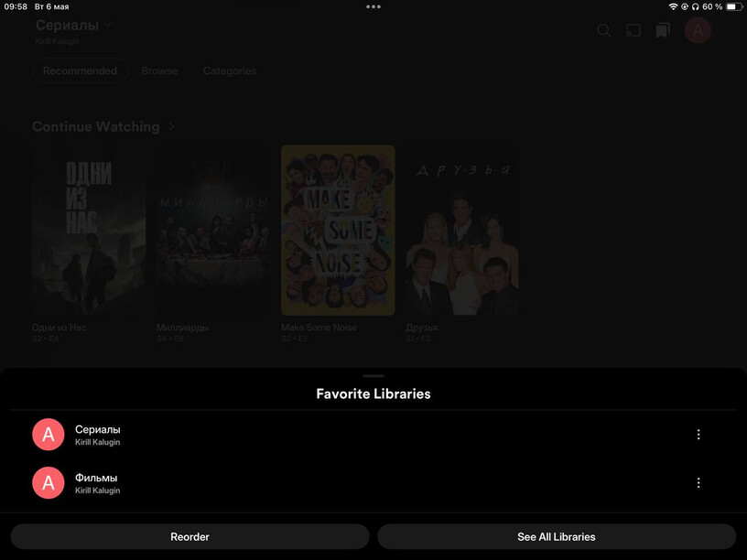Tap the 09:58 clock in status bar
Image resolution: width=747 pixels, height=560 pixels.
(16, 6)
